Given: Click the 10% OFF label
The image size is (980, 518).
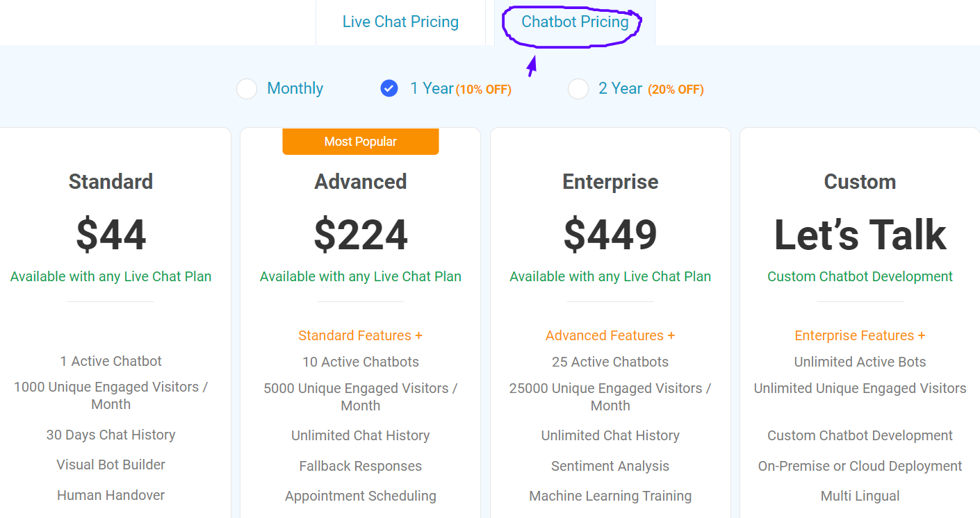Looking at the screenshot, I should pos(484,90).
